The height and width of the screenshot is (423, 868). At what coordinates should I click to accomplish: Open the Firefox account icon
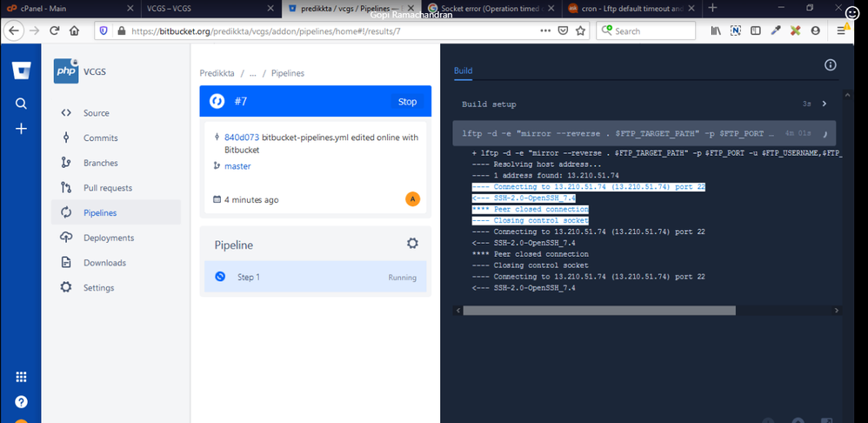(x=816, y=31)
